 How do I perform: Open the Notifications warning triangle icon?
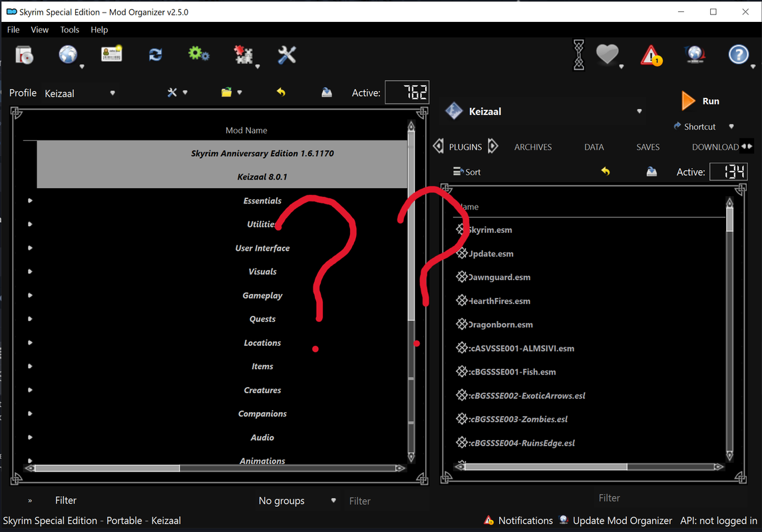652,55
